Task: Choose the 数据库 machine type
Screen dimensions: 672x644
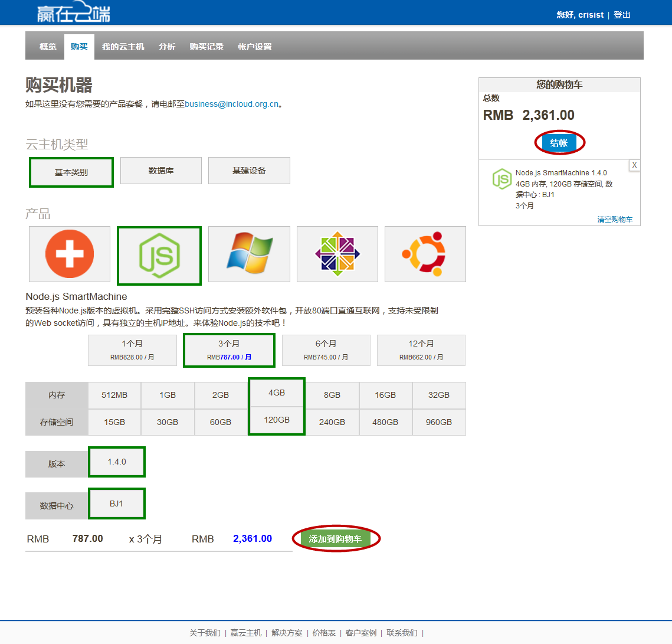Action: tap(160, 171)
